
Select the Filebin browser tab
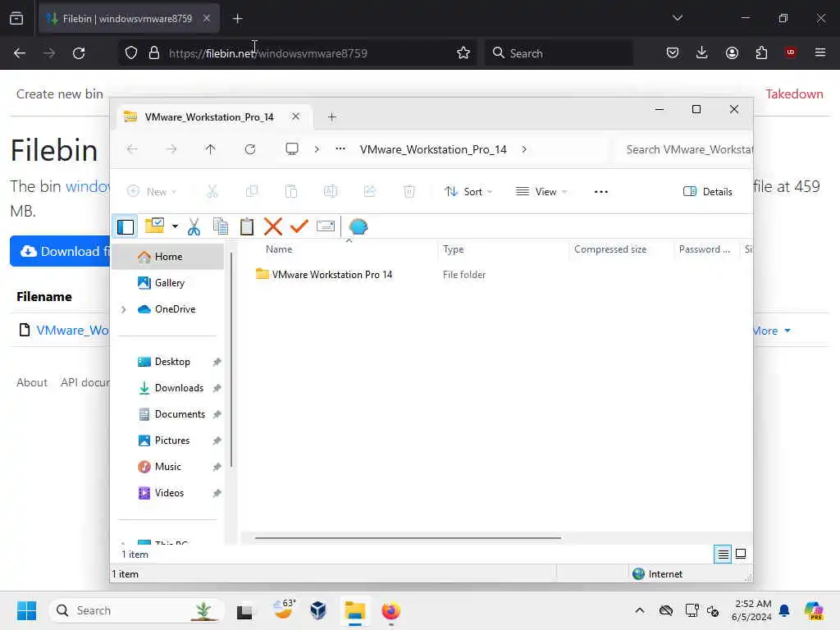(129, 18)
